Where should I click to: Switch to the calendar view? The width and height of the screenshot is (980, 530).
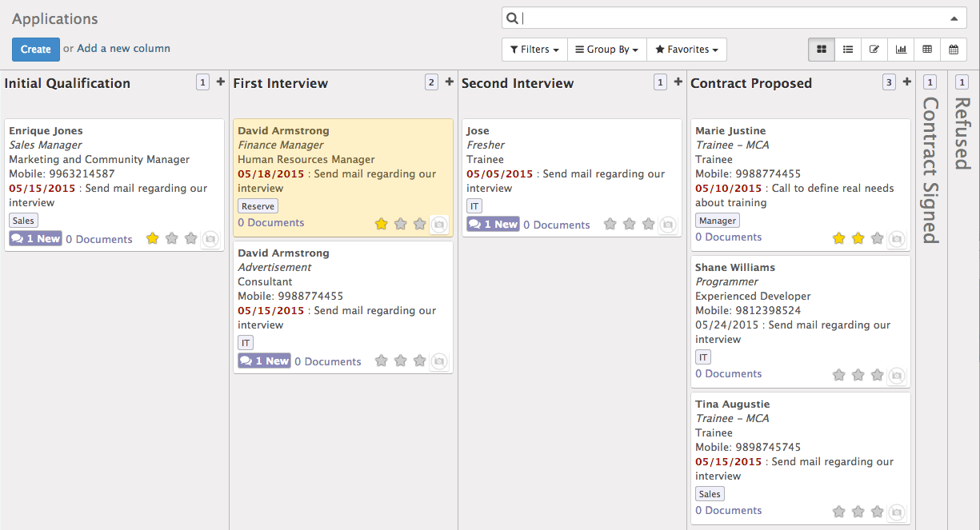954,49
